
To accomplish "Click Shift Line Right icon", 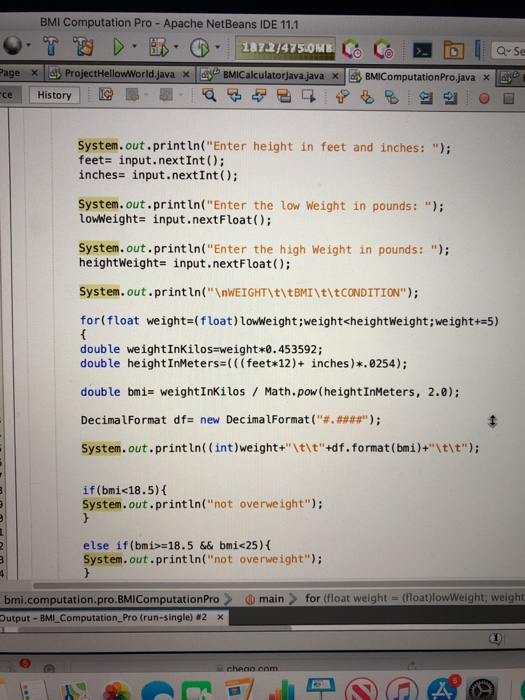I will [x=450, y=98].
